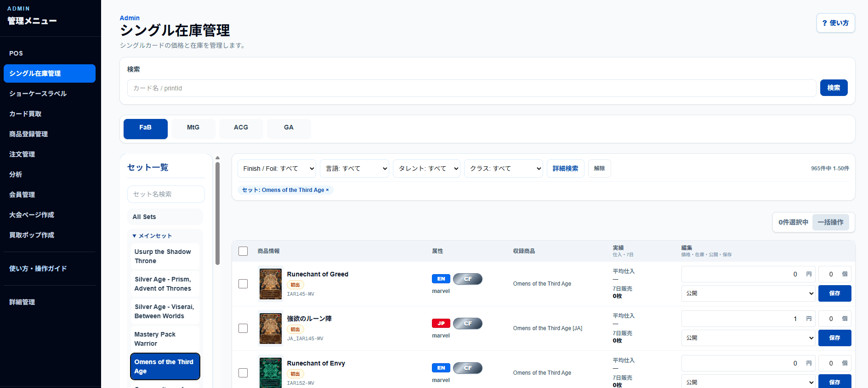Click the CF finish badge on Runechant of Envy

click(468, 368)
